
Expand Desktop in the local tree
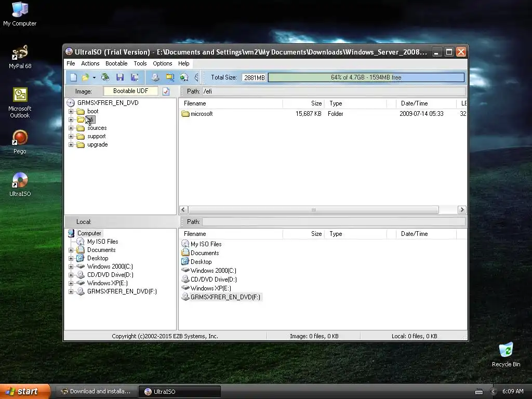[71, 258]
